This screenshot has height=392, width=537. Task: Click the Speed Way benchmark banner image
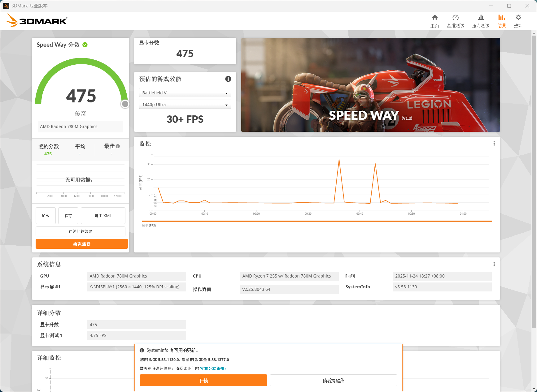[371, 85]
